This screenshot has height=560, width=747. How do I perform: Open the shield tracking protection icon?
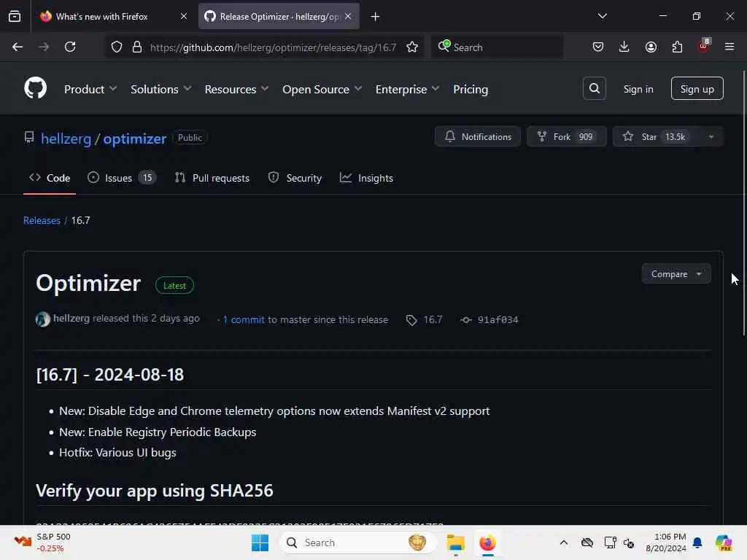pos(117,47)
